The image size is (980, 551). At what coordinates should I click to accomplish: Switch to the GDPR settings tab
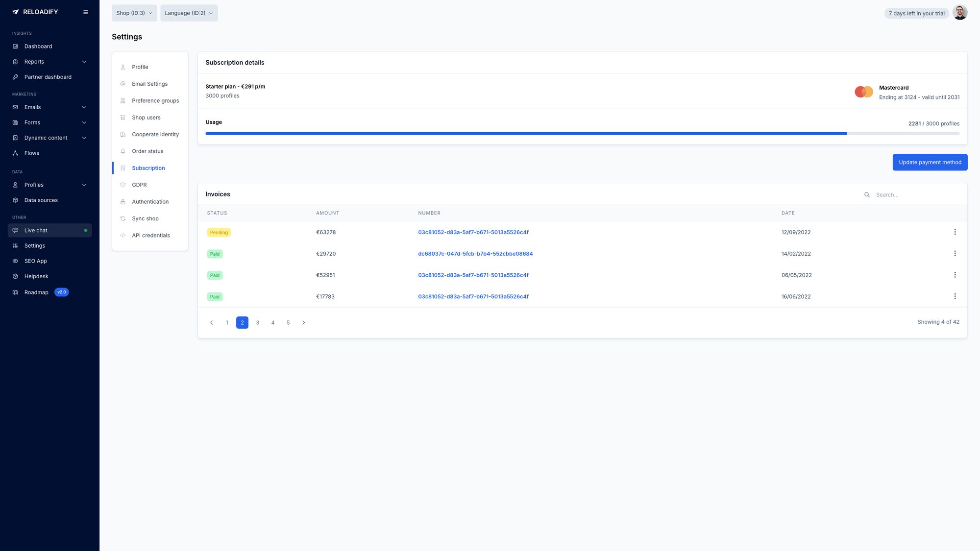139,185
